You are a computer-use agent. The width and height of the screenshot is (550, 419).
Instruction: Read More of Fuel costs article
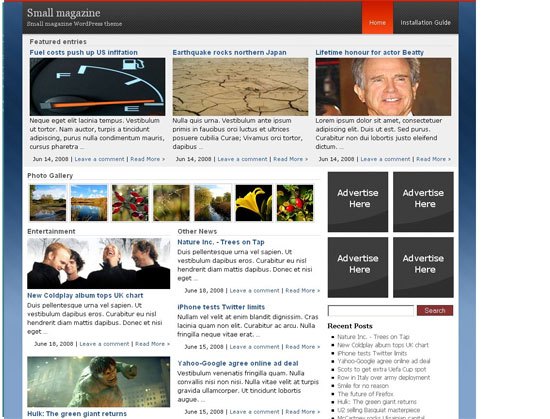point(148,159)
